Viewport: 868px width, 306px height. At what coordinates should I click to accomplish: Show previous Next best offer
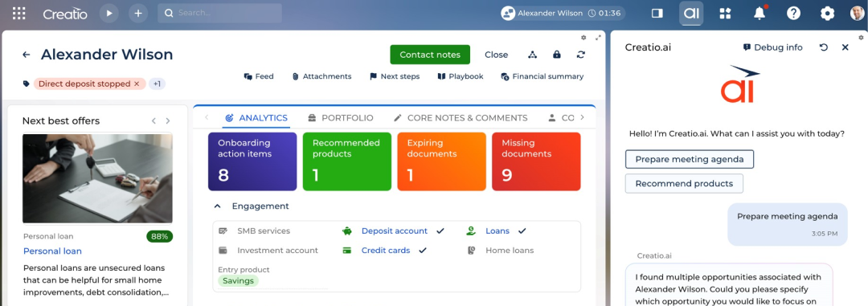tap(154, 120)
